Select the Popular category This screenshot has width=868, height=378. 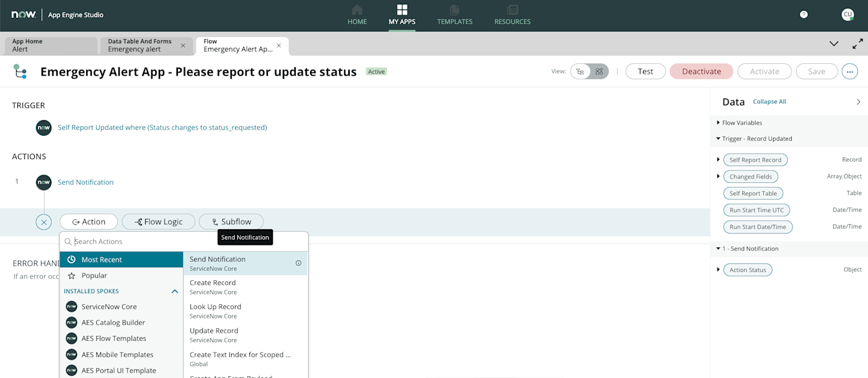(x=122, y=276)
